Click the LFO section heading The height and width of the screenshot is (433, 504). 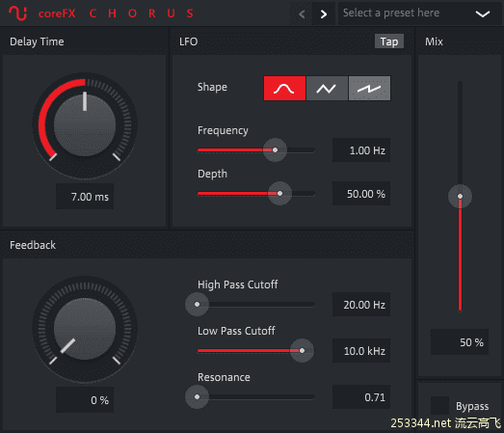coord(188,41)
